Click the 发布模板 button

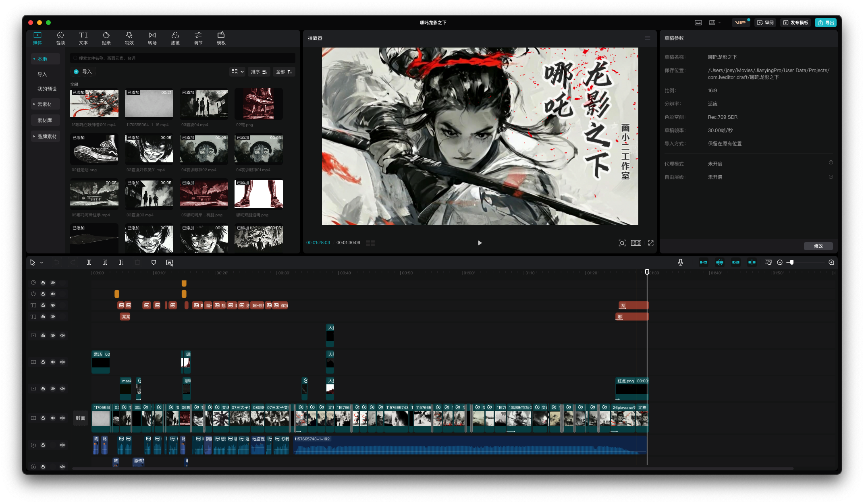click(796, 23)
